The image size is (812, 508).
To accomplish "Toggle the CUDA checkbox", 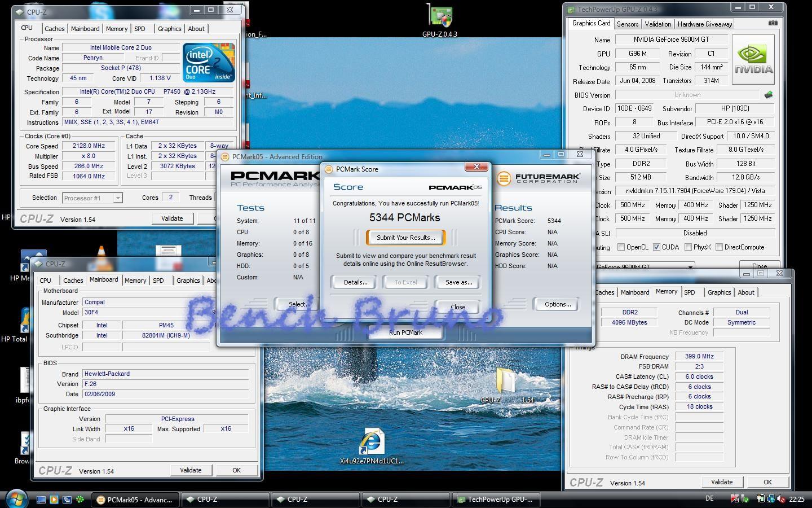I will tap(656, 247).
